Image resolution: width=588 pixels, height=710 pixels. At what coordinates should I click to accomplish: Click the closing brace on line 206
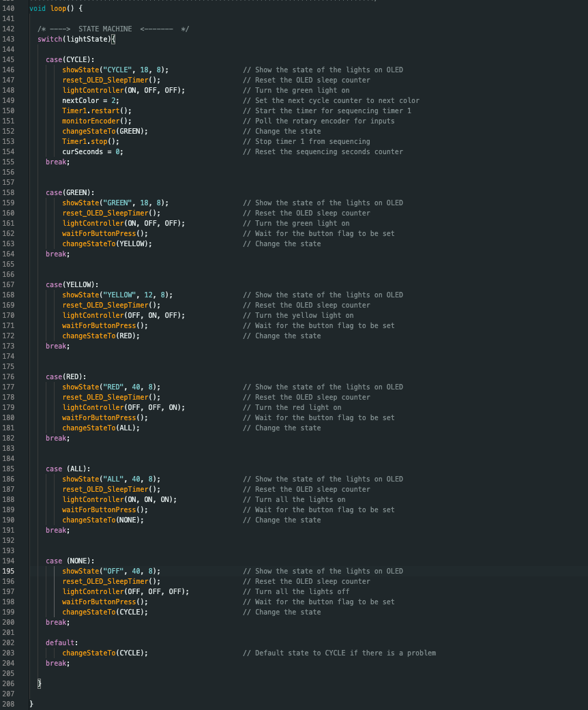tap(40, 683)
